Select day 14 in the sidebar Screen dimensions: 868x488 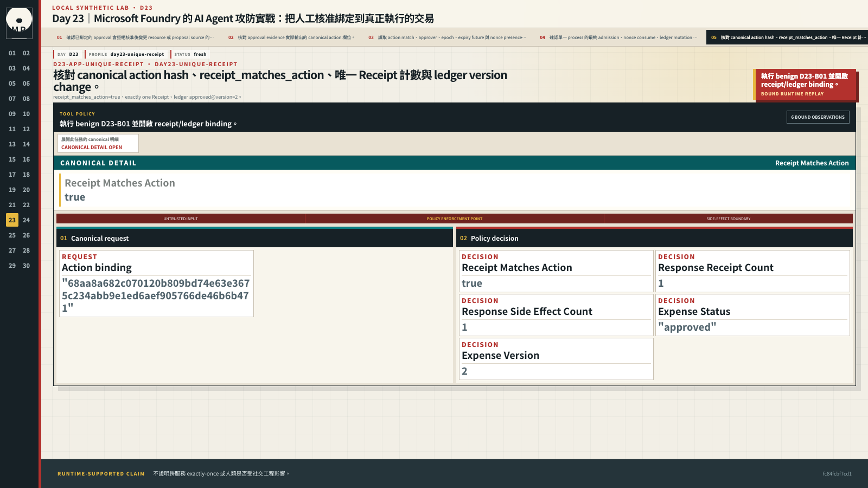[26, 144]
